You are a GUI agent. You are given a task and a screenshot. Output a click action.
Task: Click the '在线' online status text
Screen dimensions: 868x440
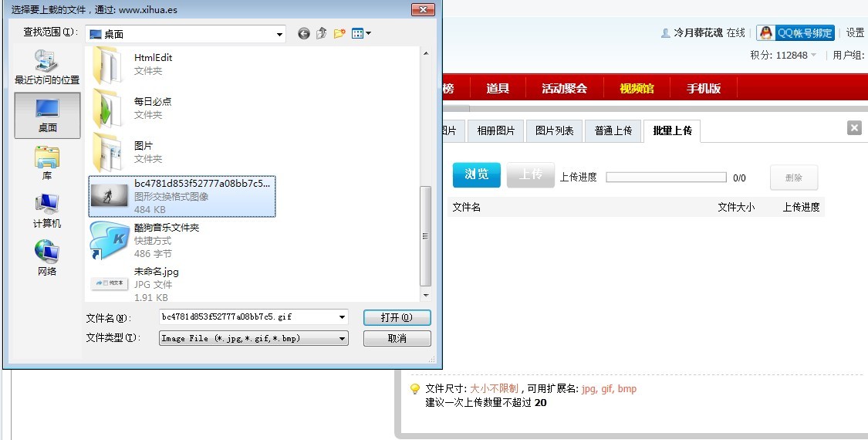click(x=736, y=33)
